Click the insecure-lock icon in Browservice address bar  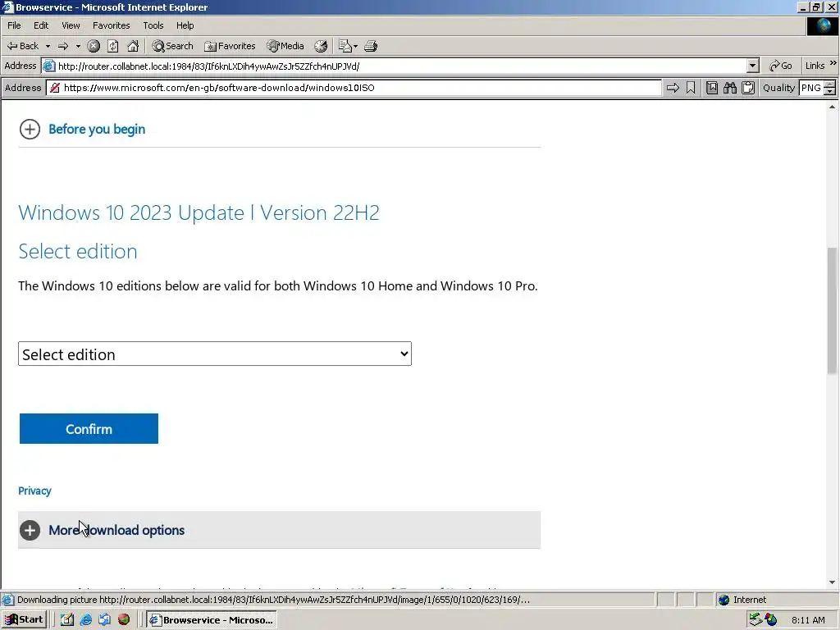(x=55, y=88)
